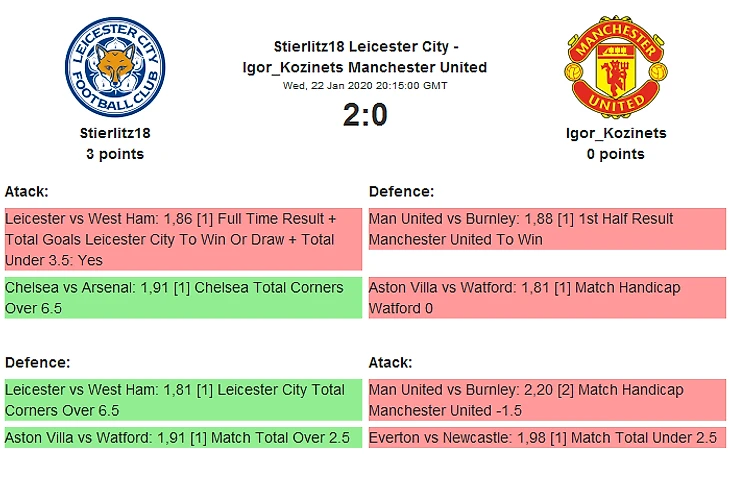Click the Leicester City club crest

[114, 68]
